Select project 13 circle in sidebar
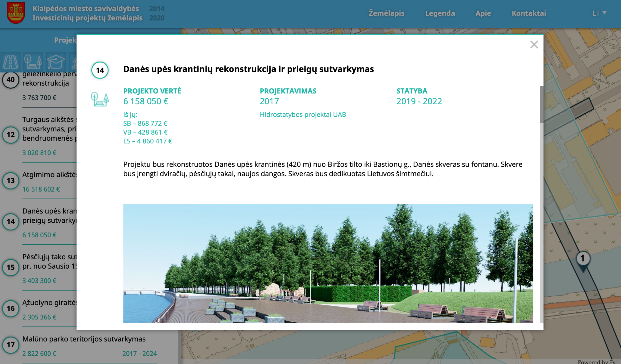This screenshot has height=364, width=621. [11, 180]
